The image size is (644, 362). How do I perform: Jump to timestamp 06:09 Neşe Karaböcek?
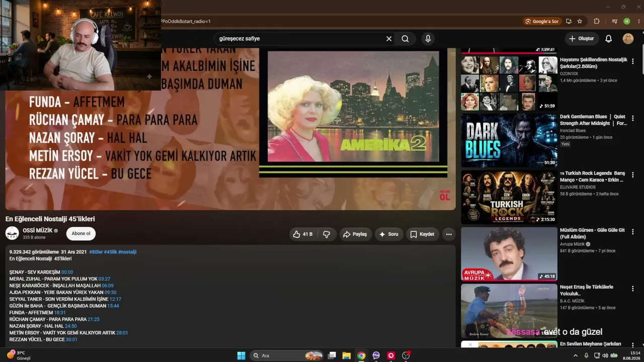[108, 286]
